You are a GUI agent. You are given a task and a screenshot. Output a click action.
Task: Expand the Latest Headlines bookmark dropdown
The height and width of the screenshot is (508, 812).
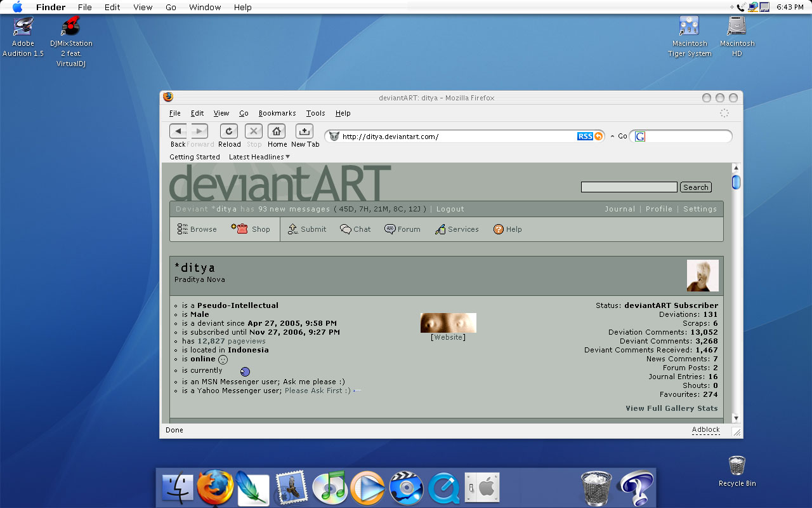[x=259, y=157]
